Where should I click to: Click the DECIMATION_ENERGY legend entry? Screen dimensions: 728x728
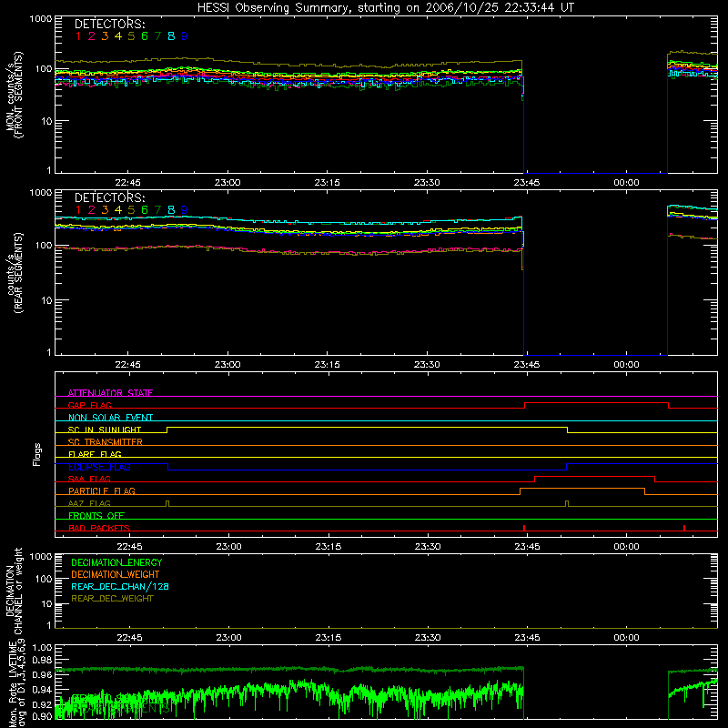pyautogui.click(x=116, y=562)
